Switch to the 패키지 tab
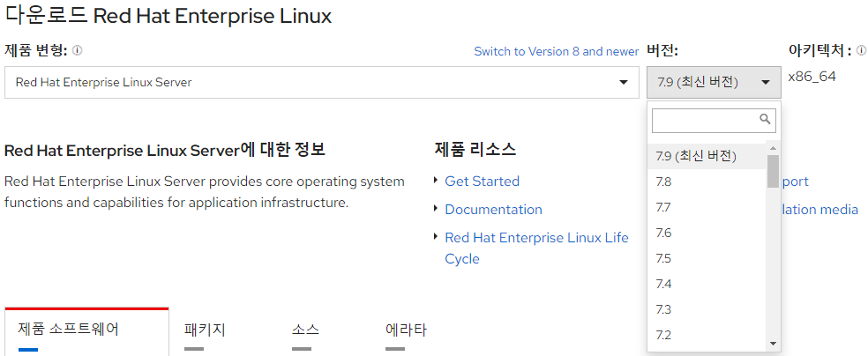 [205, 331]
